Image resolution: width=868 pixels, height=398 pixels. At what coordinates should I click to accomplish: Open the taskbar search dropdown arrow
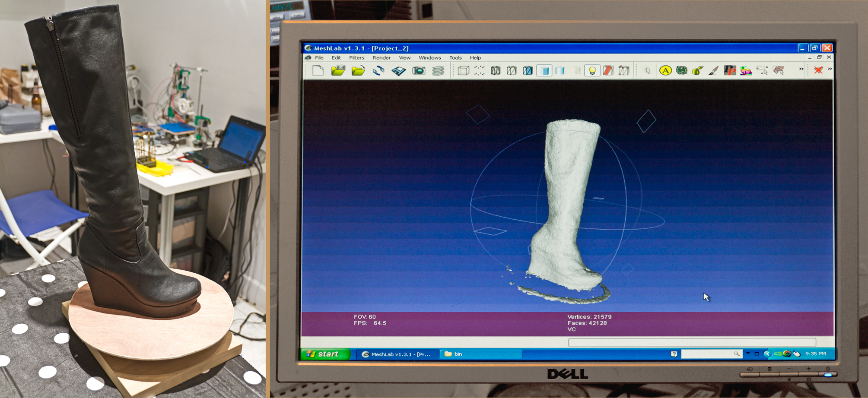[748, 354]
